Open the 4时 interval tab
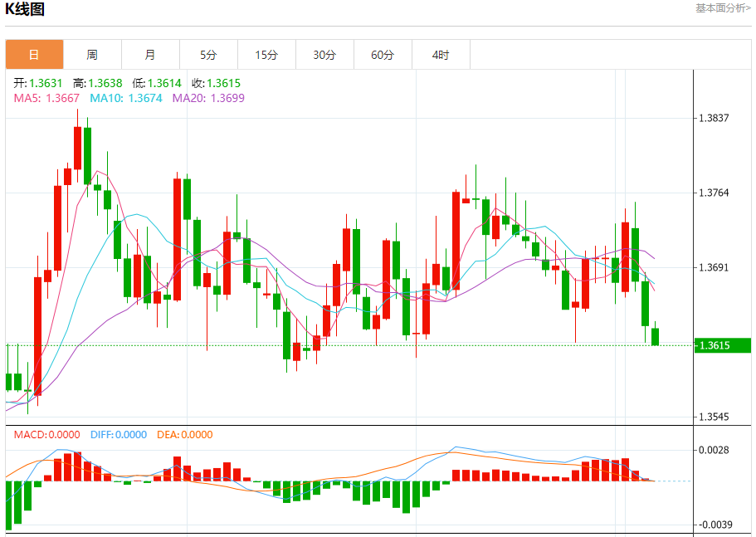The height and width of the screenshot is (537, 756). pos(441,55)
